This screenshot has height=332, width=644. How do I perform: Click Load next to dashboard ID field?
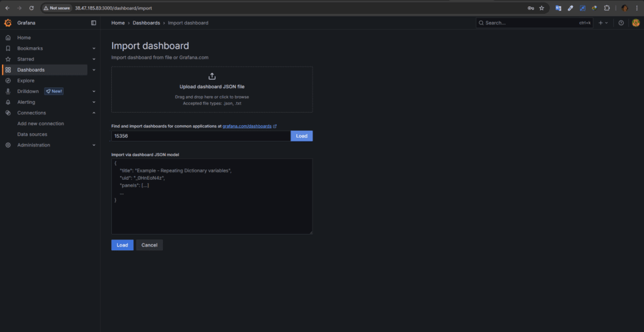click(x=301, y=136)
